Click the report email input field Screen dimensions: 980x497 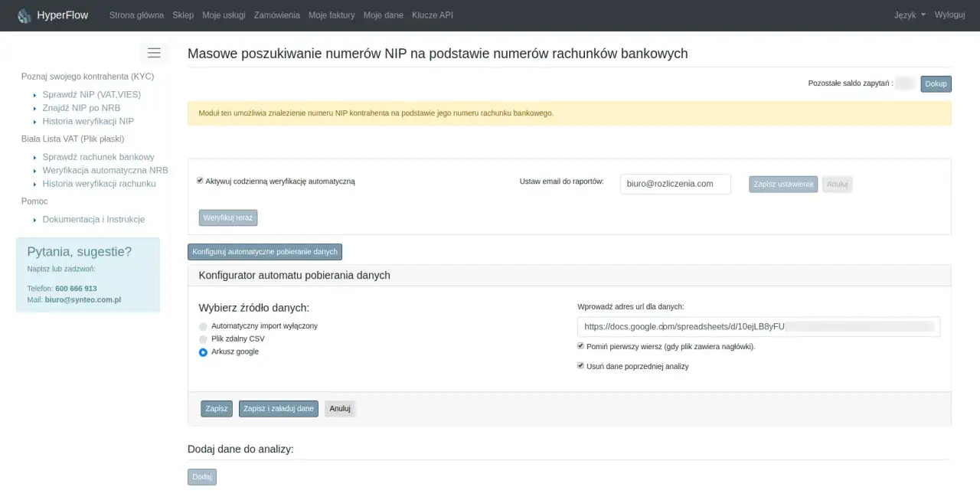[675, 184]
